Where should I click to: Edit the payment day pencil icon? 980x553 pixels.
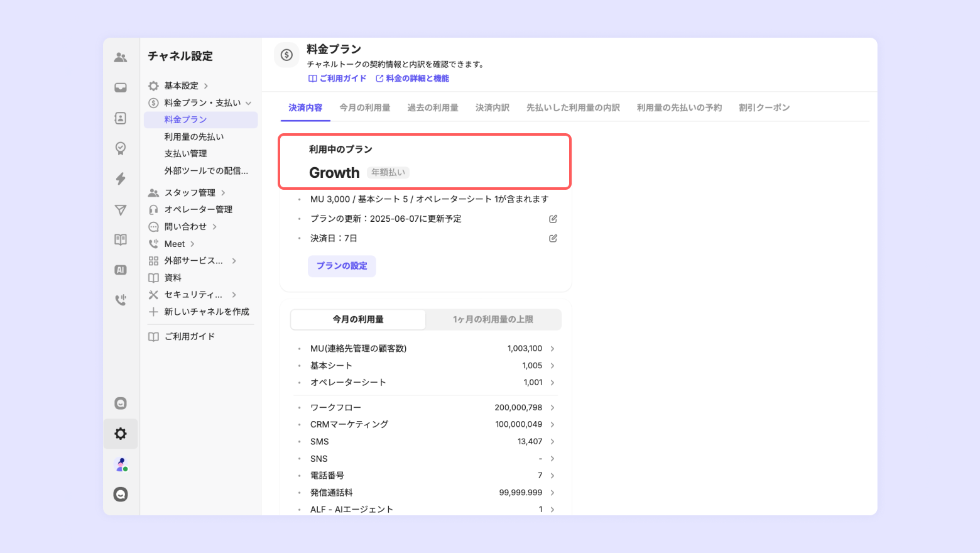coord(553,238)
